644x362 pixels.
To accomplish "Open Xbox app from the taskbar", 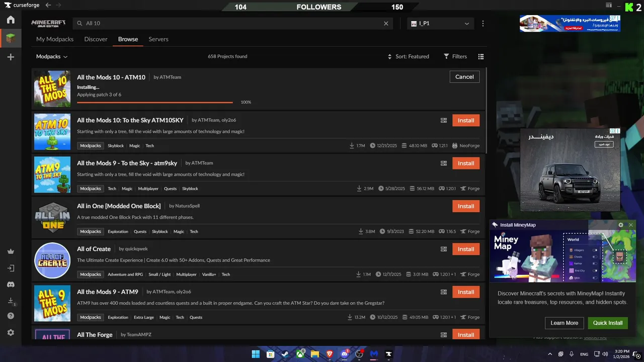I will point(300,354).
